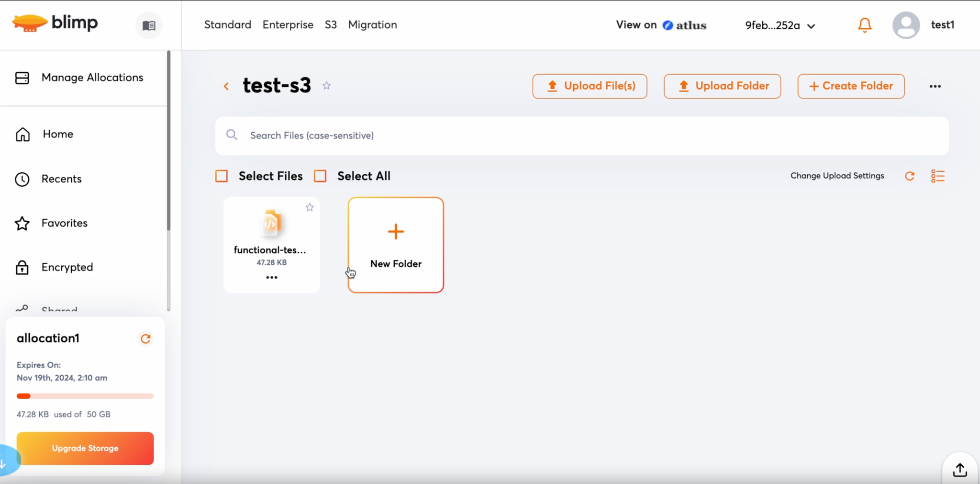
Task: Click the notification bell icon
Action: click(864, 25)
